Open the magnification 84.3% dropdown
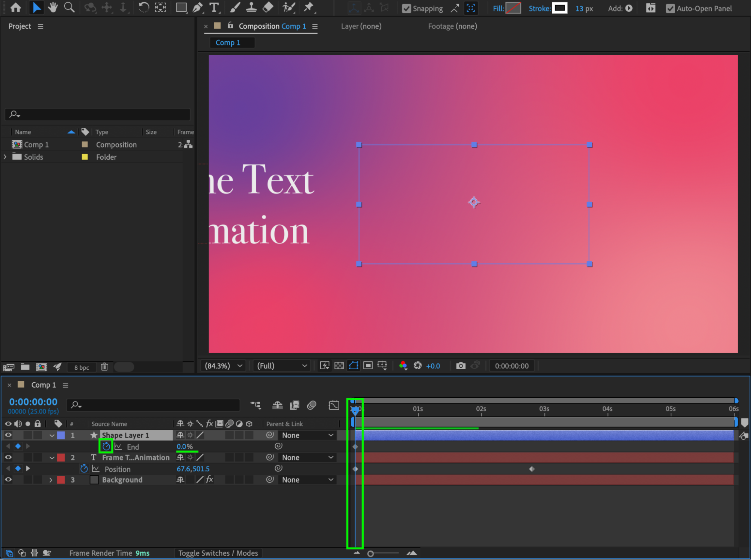The width and height of the screenshot is (751, 560). point(224,366)
